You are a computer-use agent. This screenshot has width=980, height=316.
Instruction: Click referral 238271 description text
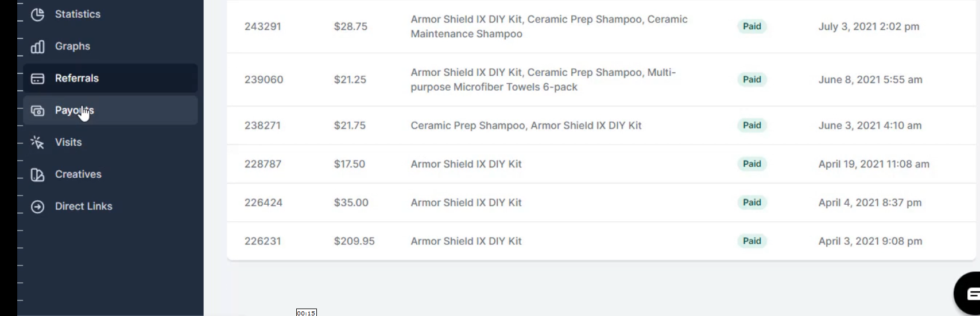coord(526,126)
